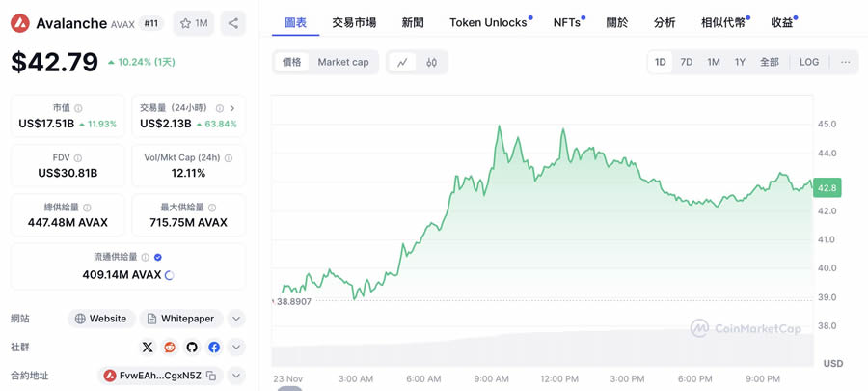Screen dimensions: 868x391
Task: Visit the Avalanche Website link
Action: pyautogui.click(x=100, y=319)
